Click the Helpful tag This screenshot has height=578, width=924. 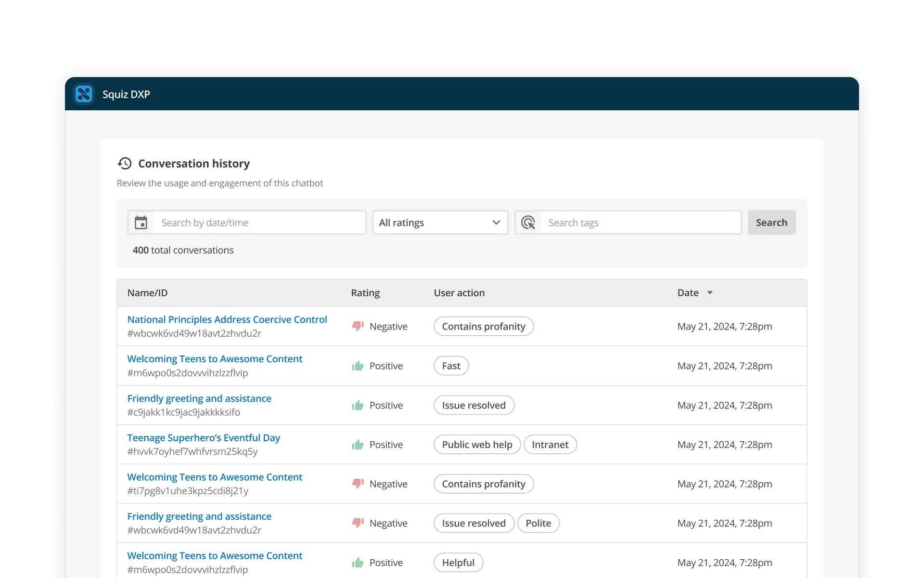click(458, 563)
